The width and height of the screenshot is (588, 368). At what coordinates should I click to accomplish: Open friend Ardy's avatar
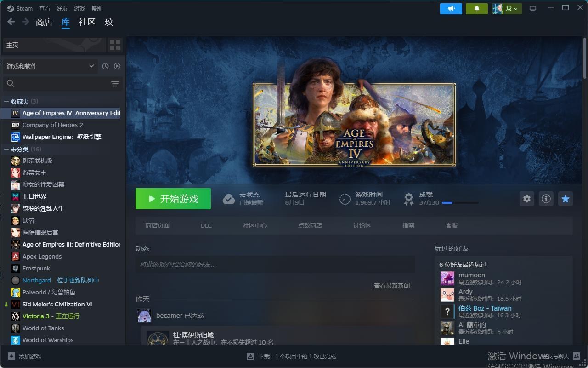click(x=447, y=295)
